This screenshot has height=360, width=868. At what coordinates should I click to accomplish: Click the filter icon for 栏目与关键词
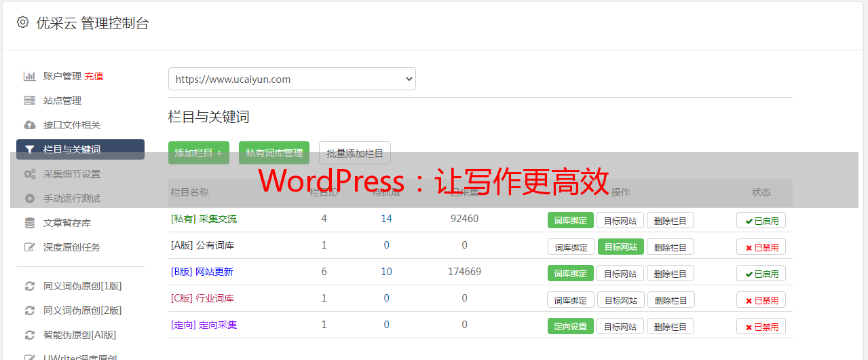(x=29, y=149)
